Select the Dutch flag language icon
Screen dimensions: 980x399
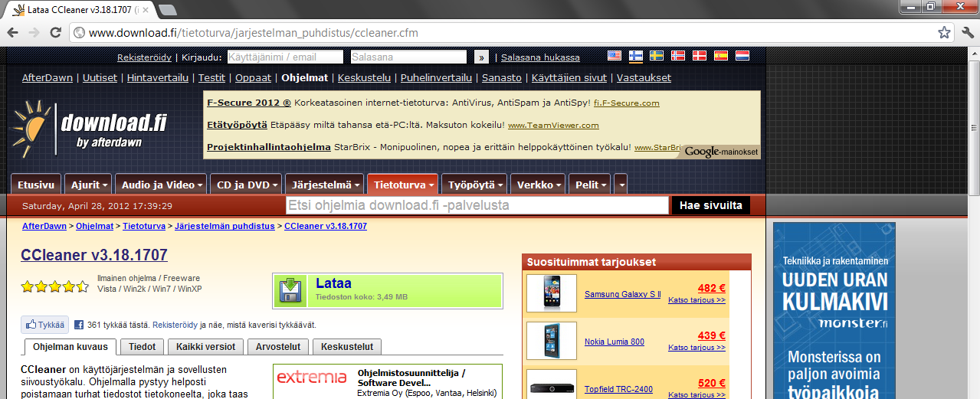pos(742,56)
